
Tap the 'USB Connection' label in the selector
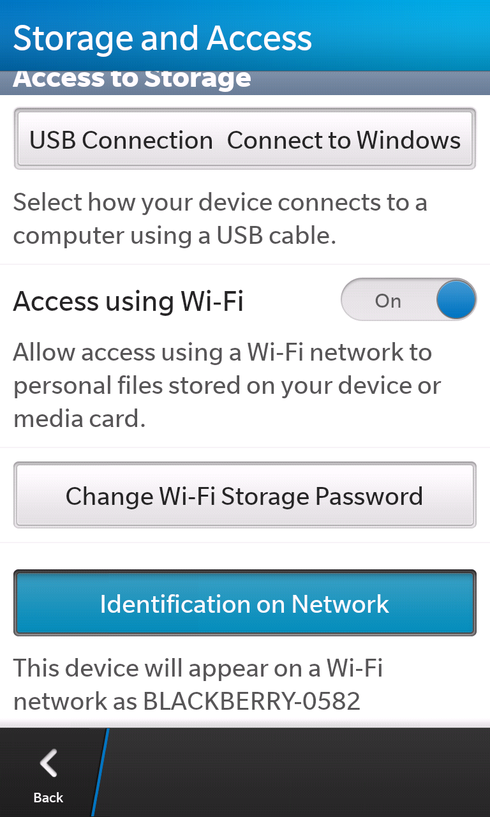[x=121, y=140]
